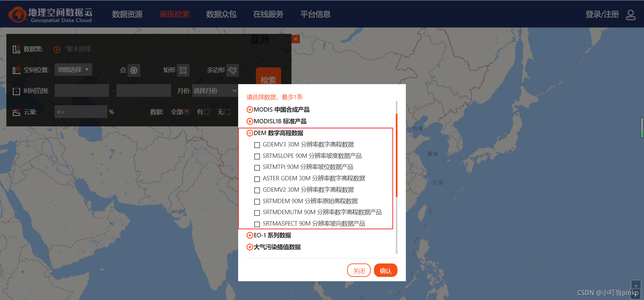Screen dimensions: 644x300
Task: Click the dataset list icon
Action: click(x=16, y=49)
